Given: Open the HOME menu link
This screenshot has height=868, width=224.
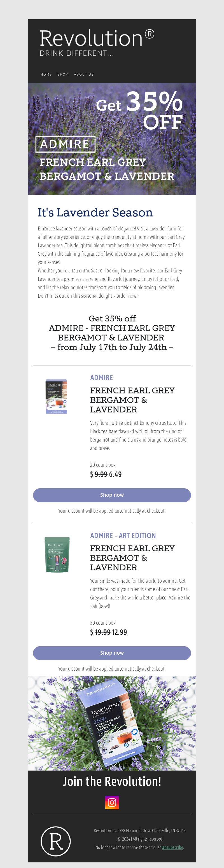Looking at the screenshot, I should (x=46, y=74).
